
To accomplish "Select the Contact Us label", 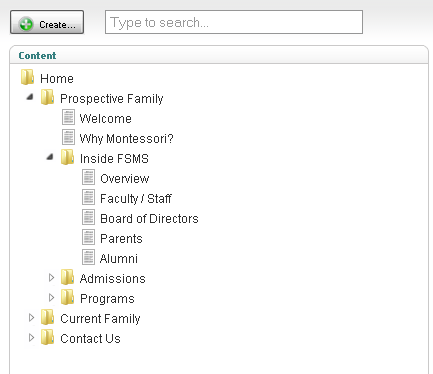I will click(90, 339).
